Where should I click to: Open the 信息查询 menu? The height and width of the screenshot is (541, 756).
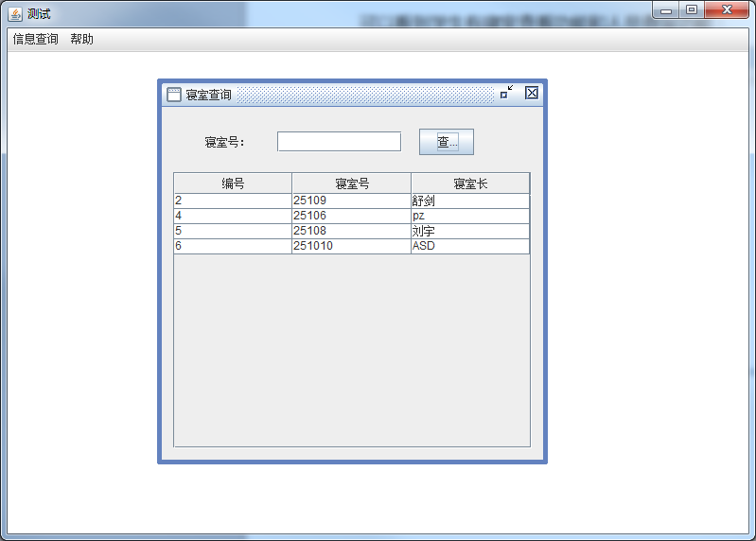coord(35,39)
